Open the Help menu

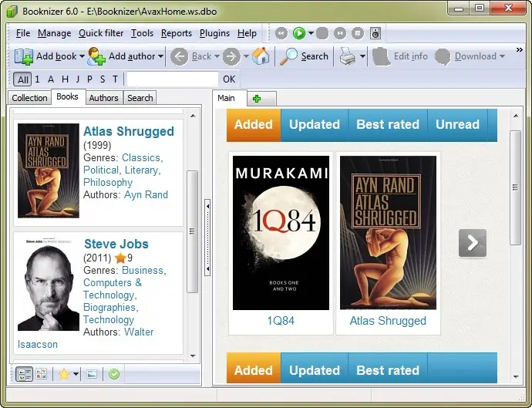(x=247, y=33)
